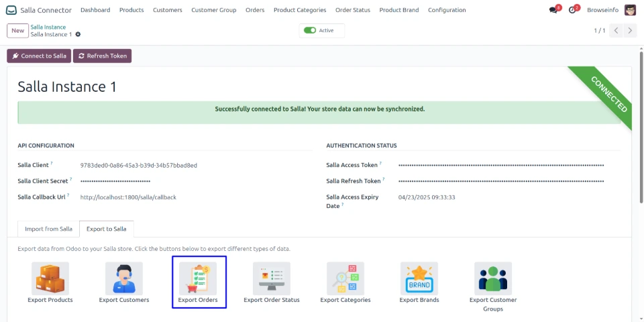Click the New record button

coord(17,30)
